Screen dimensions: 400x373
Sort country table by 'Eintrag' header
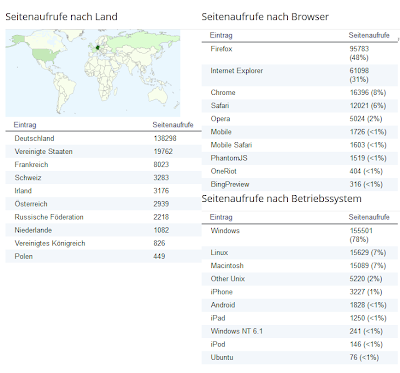[x=25, y=125]
